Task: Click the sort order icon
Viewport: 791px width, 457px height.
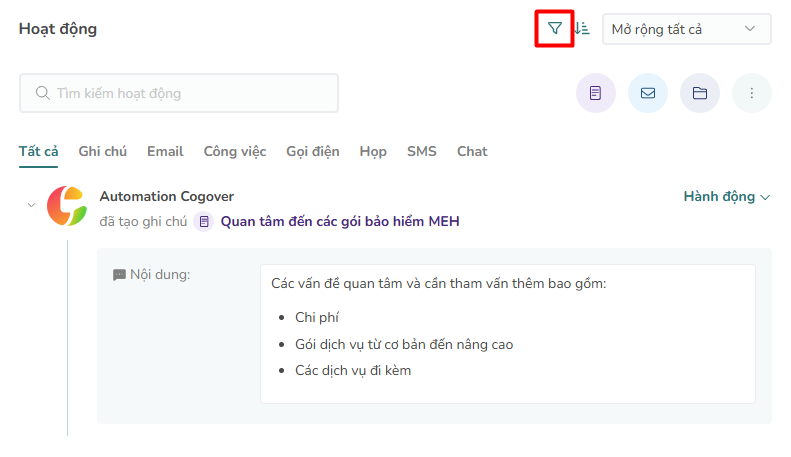Action: click(582, 28)
